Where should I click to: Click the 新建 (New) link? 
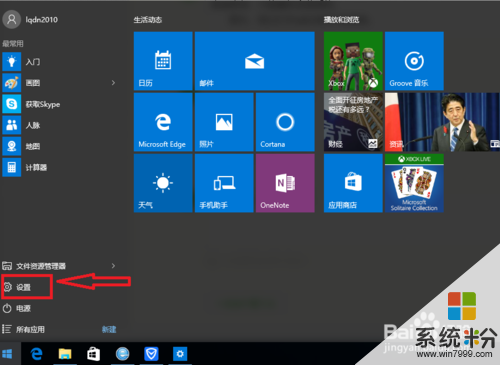(109, 329)
